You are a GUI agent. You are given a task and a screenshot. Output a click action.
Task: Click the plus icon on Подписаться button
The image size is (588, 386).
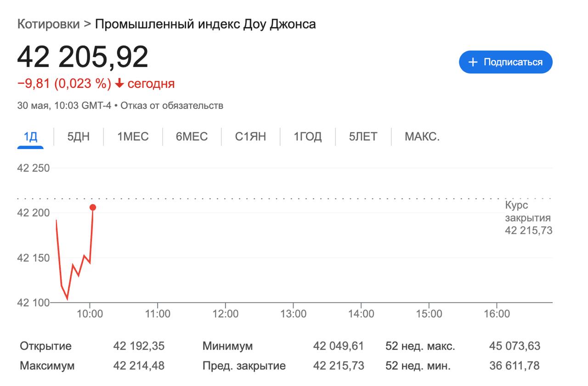(x=473, y=62)
